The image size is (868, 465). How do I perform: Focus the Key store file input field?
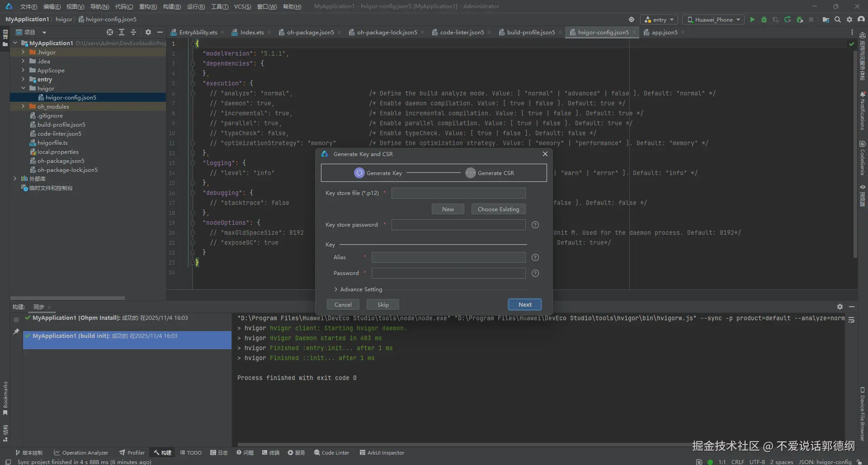(x=458, y=193)
